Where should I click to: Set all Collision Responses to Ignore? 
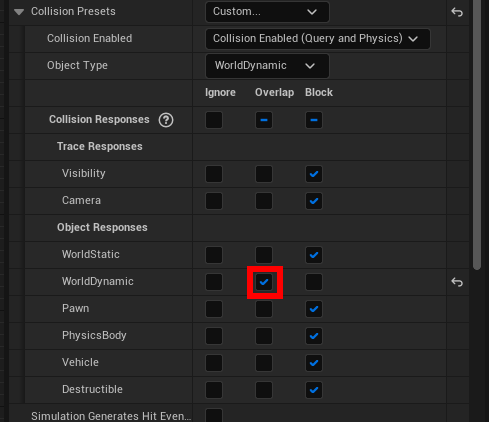[x=214, y=120]
